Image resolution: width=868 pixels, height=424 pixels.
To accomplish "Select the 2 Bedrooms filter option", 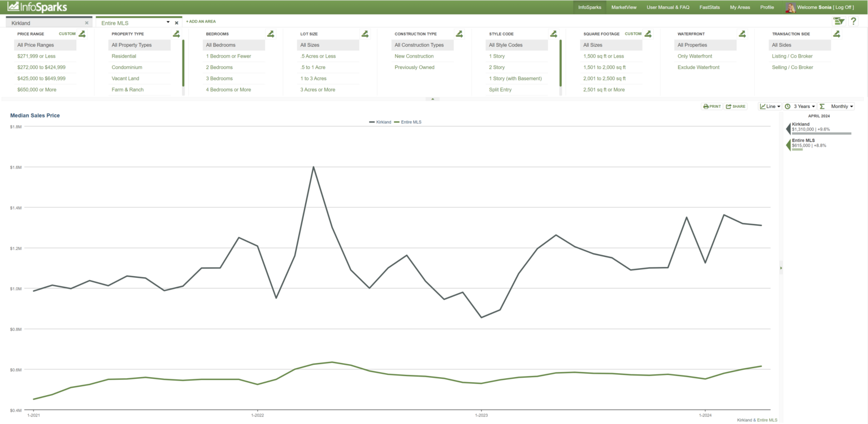I will (218, 67).
